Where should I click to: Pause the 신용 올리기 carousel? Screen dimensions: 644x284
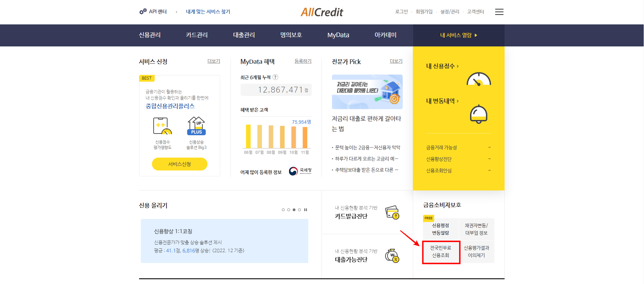click(x=306, y=210)
